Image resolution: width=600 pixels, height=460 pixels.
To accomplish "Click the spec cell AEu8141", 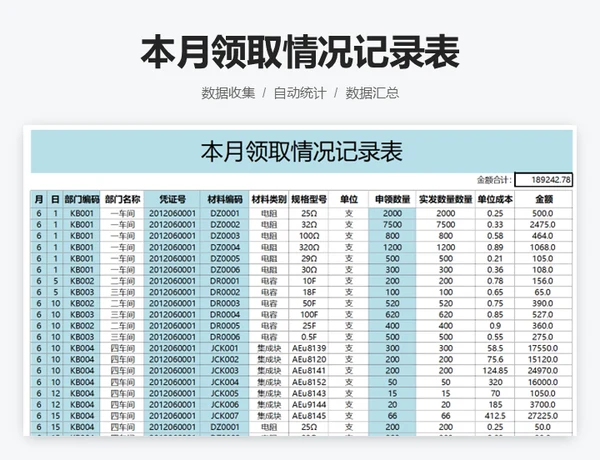I will point(309,370).
